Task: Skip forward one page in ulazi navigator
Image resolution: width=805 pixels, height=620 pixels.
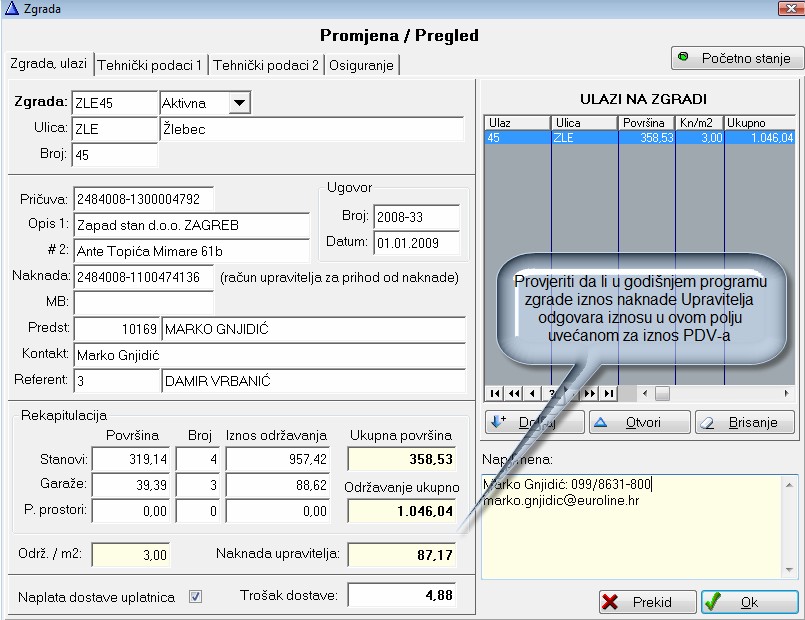Action: 590,393
